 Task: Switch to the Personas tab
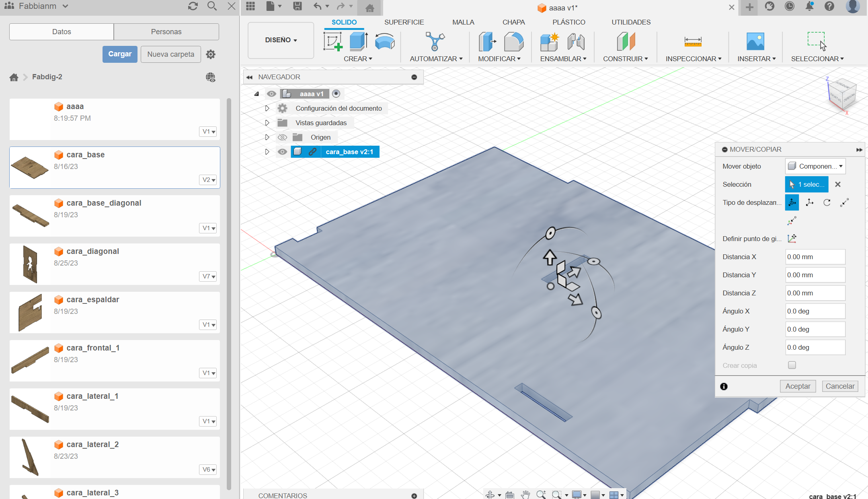166,32
